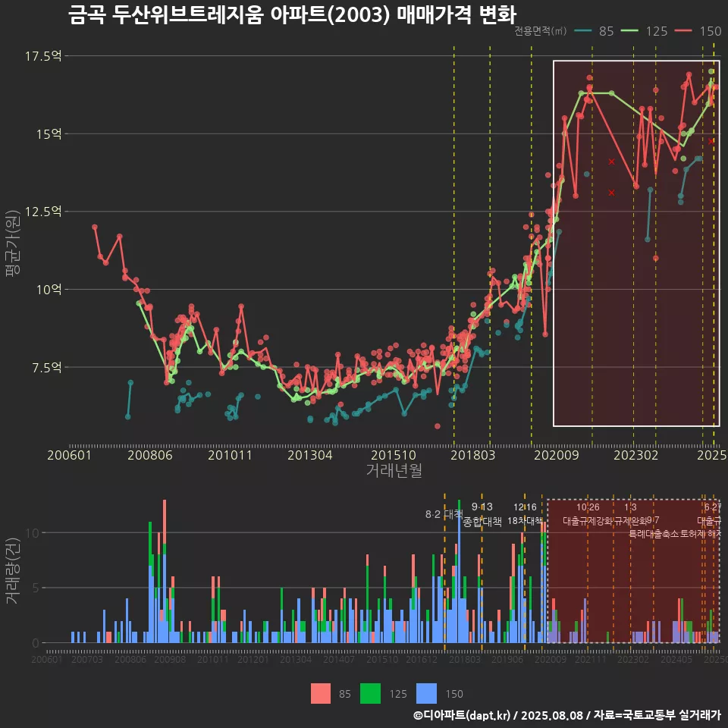728x728 pixels.
Task: Click 200908 on the volume chart x-axis
Action: click(x=170, y=659)
